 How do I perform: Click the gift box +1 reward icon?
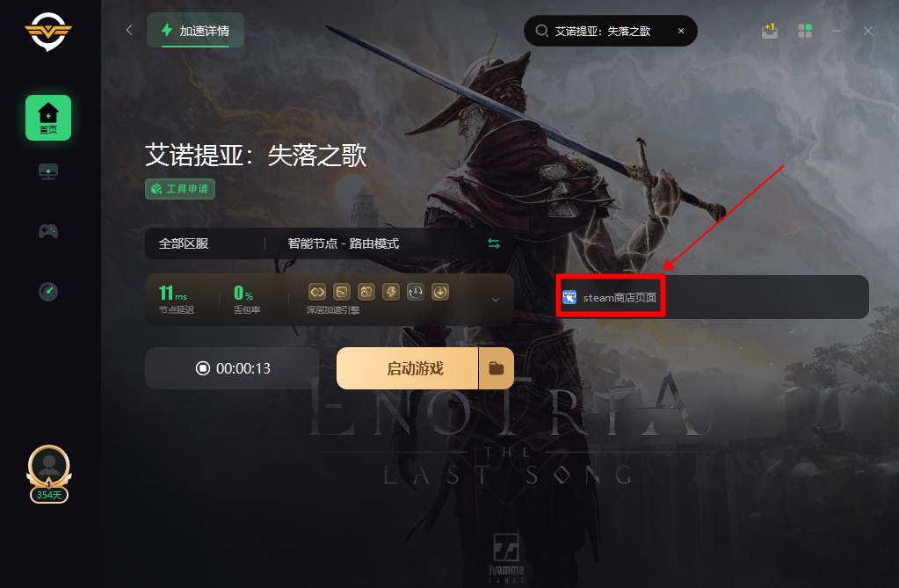coord(770,31)
